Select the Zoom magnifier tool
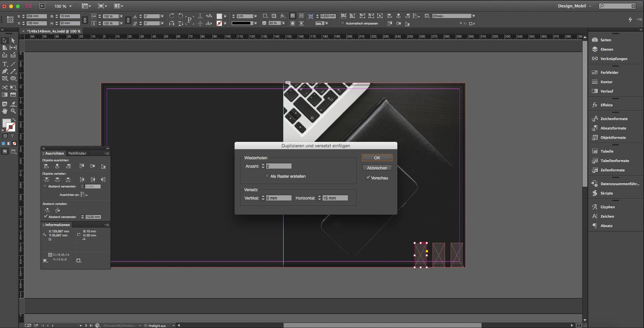This screenshot has height=328, width=644. pyautogui.click(x=13, y=111)
